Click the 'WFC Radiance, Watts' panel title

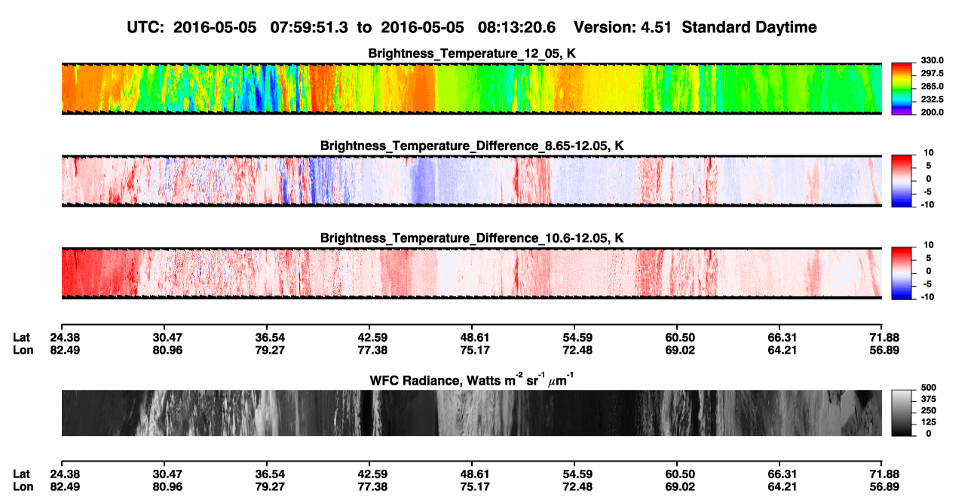pyautogui.click(x=472, y=379)
